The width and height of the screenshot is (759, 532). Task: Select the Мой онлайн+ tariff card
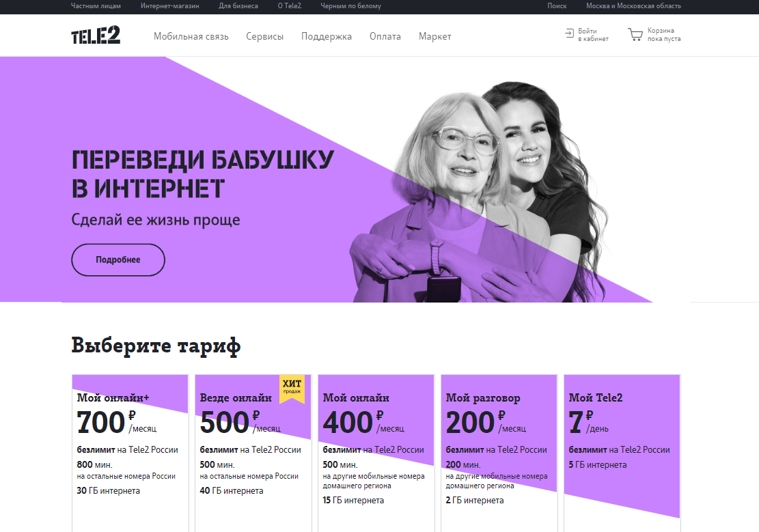pyautogui.click(x=130, y=453)
